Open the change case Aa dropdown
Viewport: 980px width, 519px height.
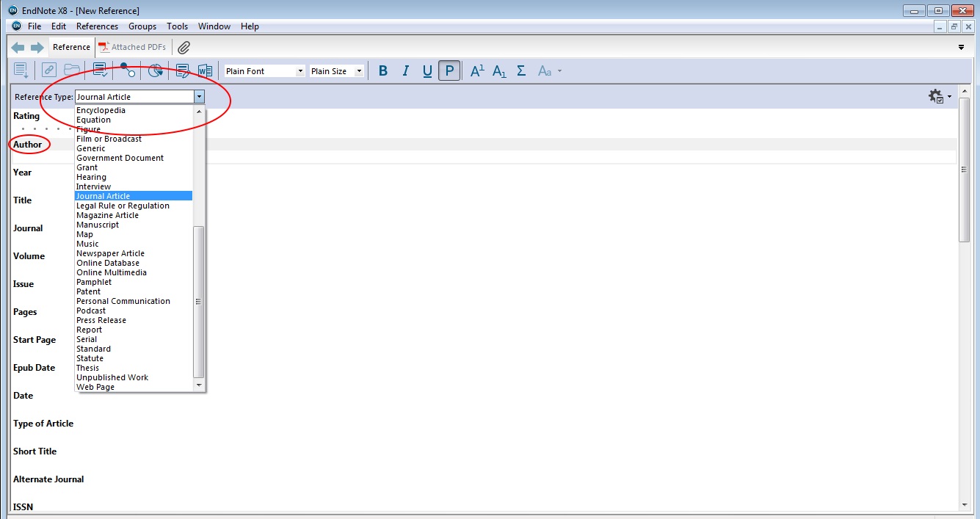549,71
